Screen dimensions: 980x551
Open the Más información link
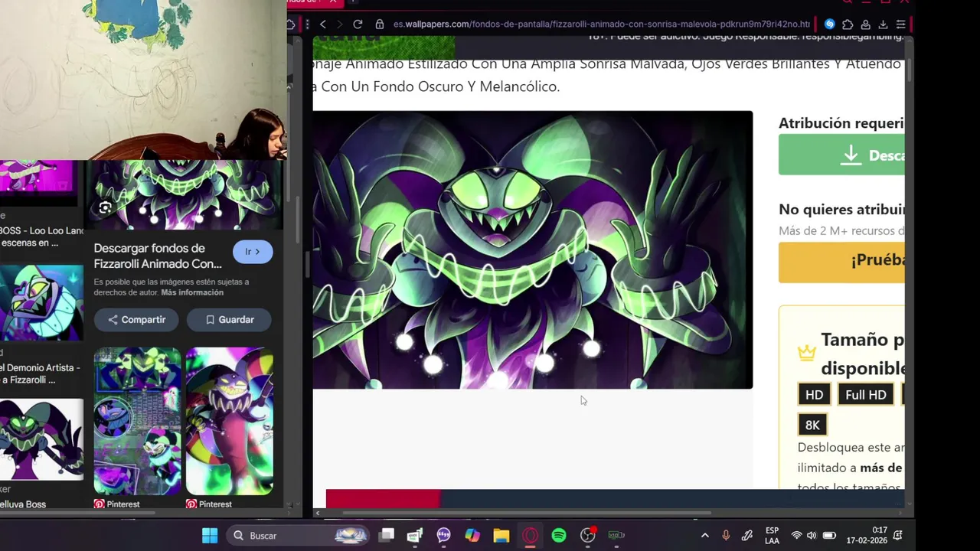pyautogui.click(x=192, y=292)
